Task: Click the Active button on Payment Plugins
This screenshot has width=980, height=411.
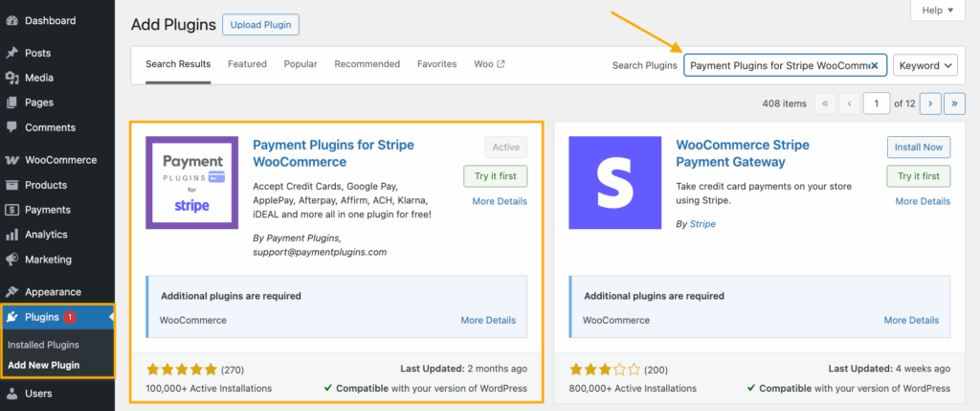Action: tap(506, 147)
